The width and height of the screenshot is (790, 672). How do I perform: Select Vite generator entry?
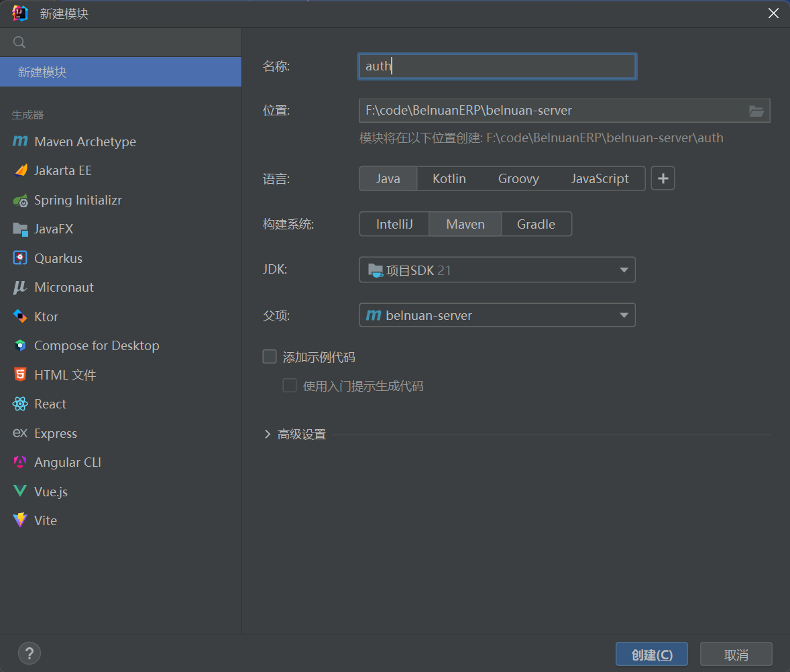(x=121, y=520)
